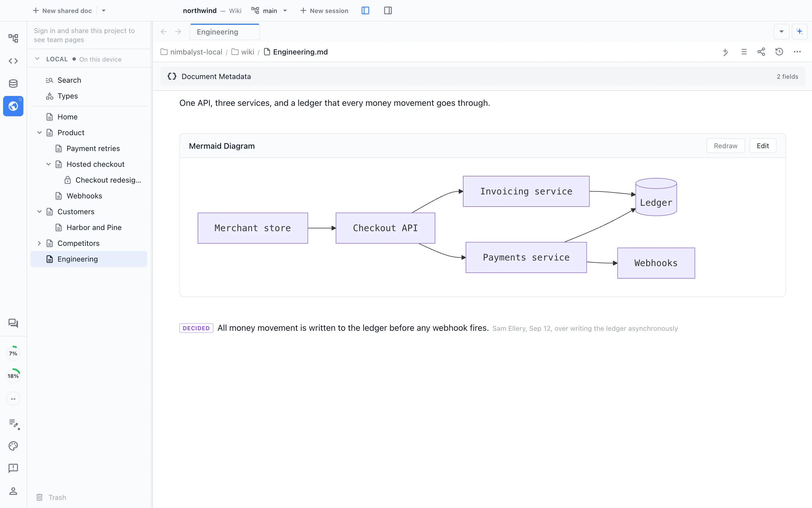The width and height of the screenshot is (812, 508).
Task: Collapse the LOCAL section
Action: [37, 59]
